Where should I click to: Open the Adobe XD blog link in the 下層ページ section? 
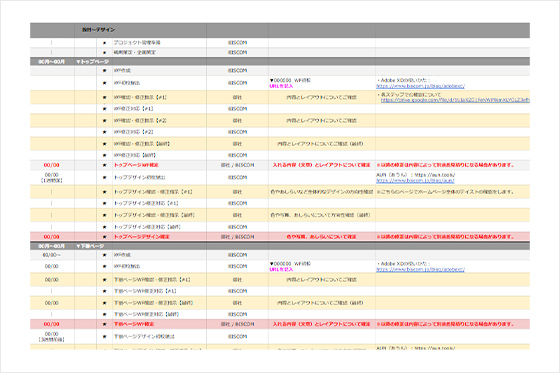[x=420, y=269]
